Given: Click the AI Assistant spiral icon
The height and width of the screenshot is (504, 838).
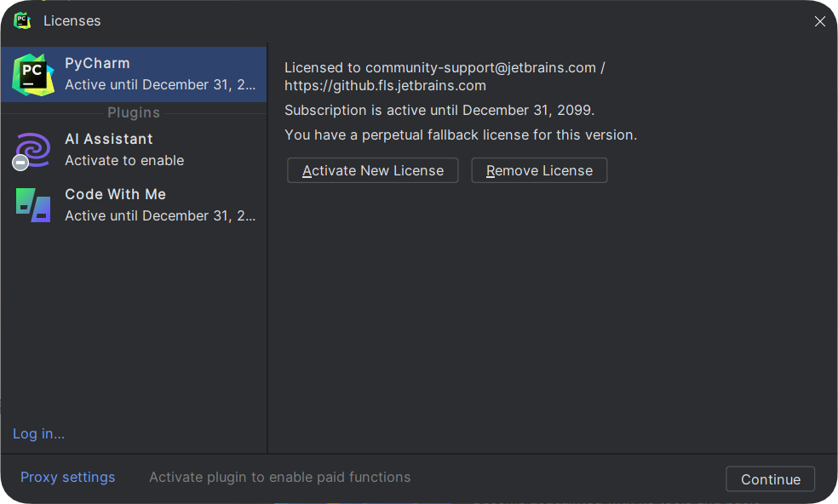Looking at the screenshot, I should pyautogui.click(x=33, y=149).
